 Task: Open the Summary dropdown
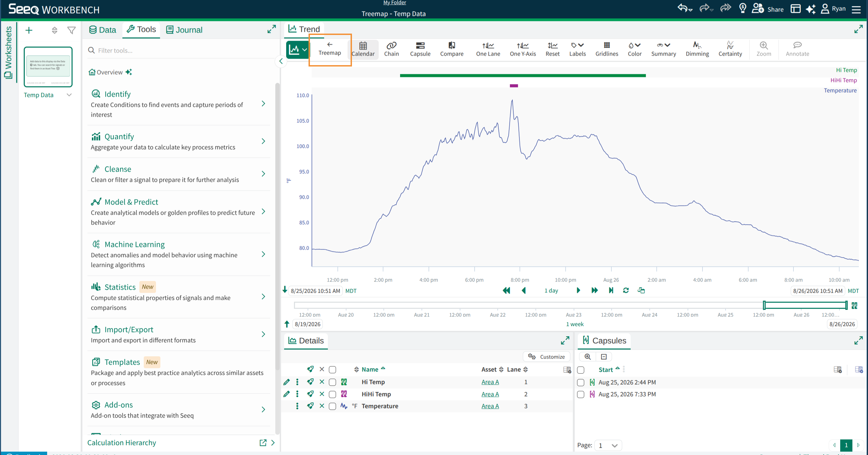[664, 49]
